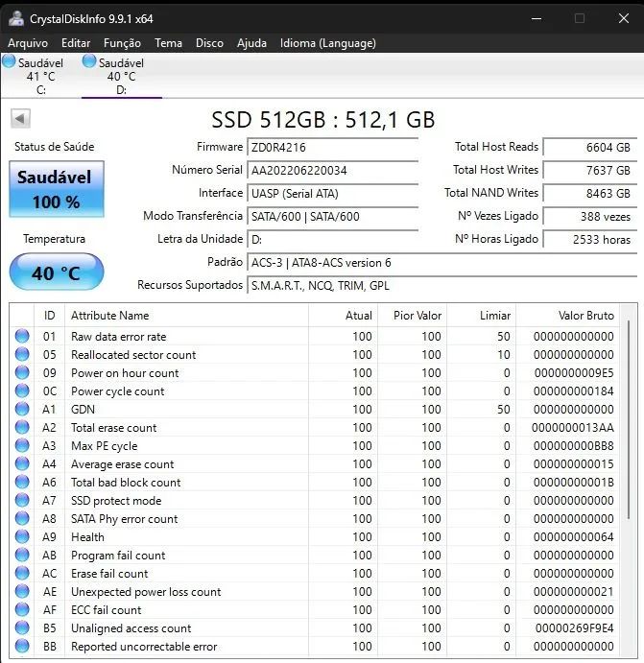The width and height of the screenshot is (644, 663).
Task: Click the C: drive health status orb
Action: point(9,61)
